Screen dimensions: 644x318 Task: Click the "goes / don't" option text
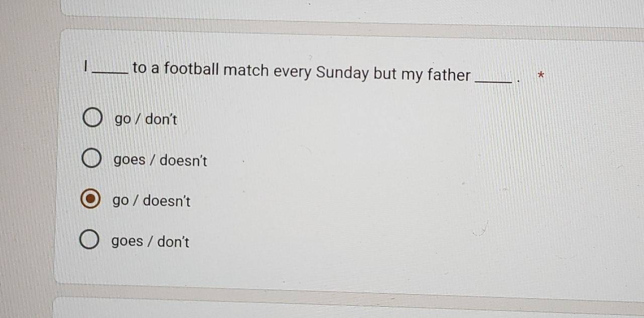150,242
